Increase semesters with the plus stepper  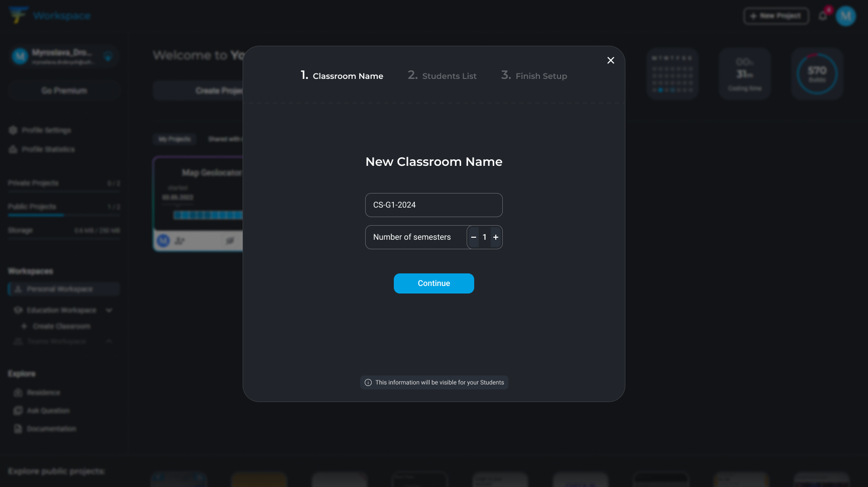click(496, 237)
